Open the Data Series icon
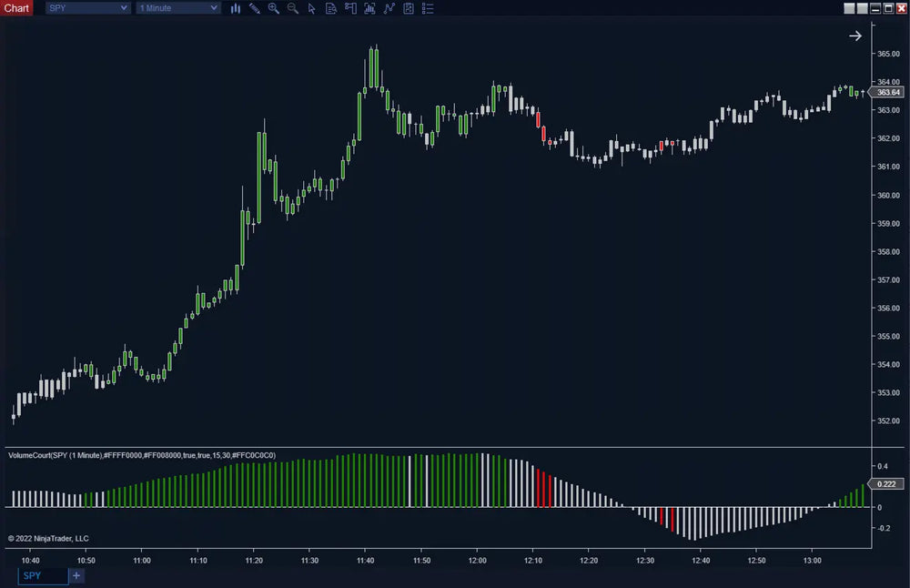 coord(369,8)
